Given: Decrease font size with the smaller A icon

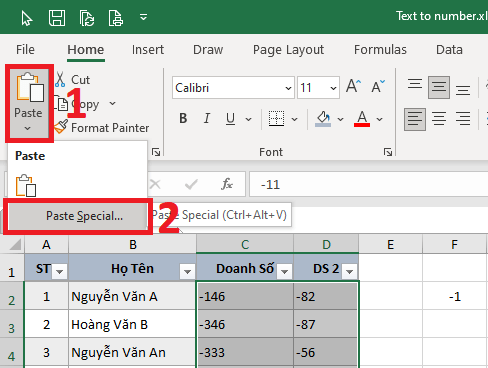Looking at the screenshot, I should pos(378,87).
